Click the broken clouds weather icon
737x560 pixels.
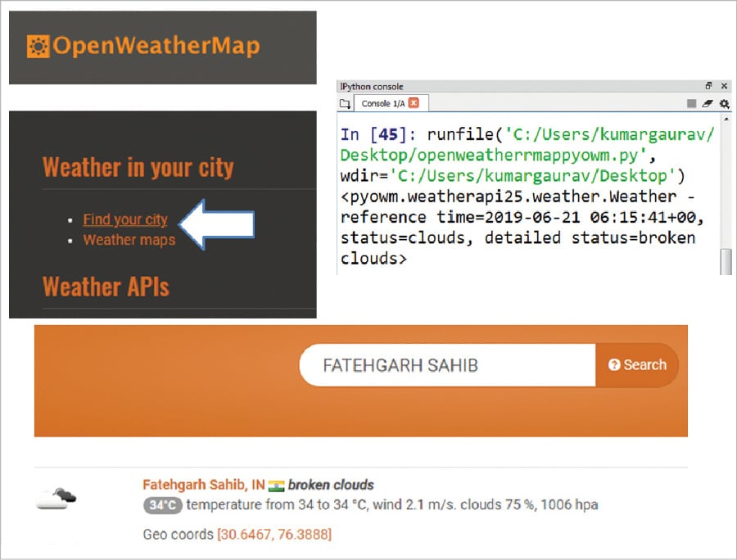click(x=56, y=499)
